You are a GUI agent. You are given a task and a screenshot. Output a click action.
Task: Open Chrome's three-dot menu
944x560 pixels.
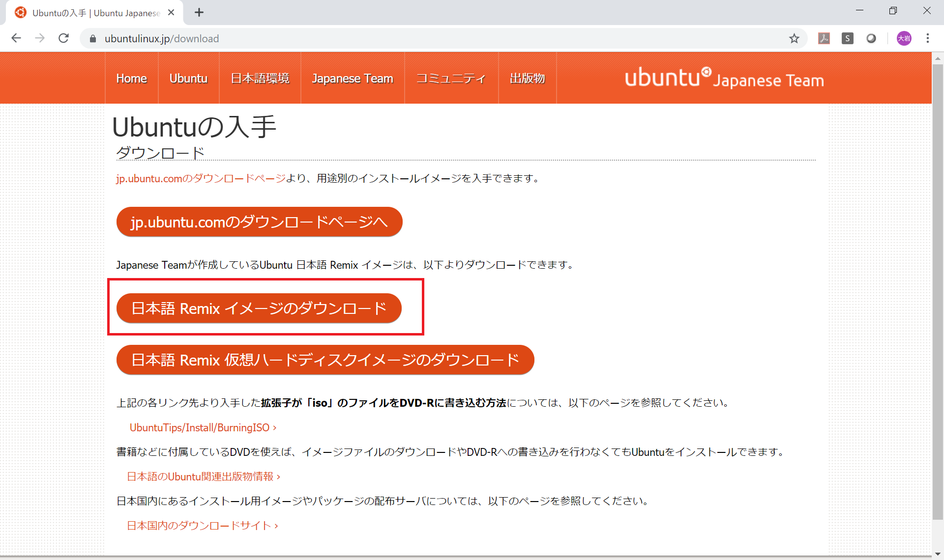pos(928,38)
